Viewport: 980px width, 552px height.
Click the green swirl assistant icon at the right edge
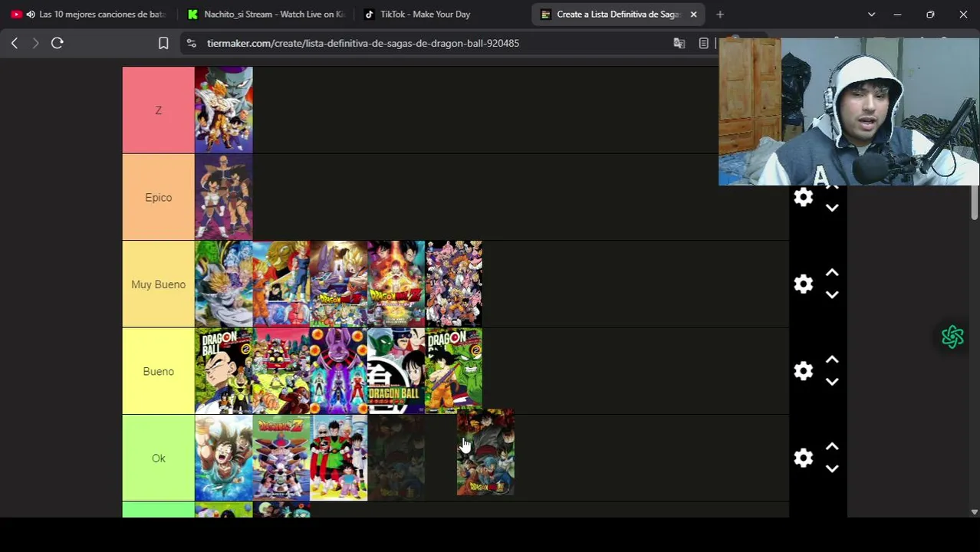(x=952, y=337)
